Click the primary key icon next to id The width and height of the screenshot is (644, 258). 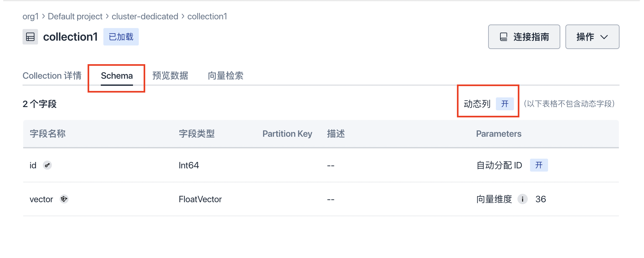[47, 165]
